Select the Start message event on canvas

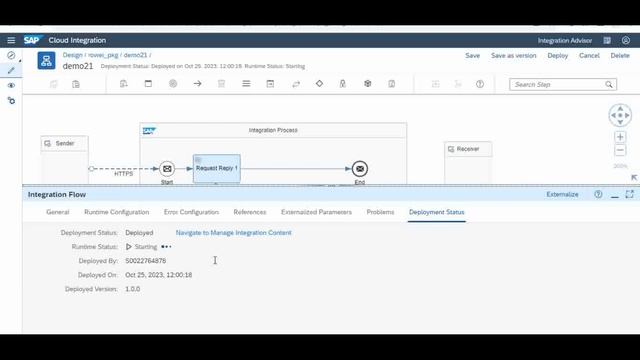click(167, 169)
